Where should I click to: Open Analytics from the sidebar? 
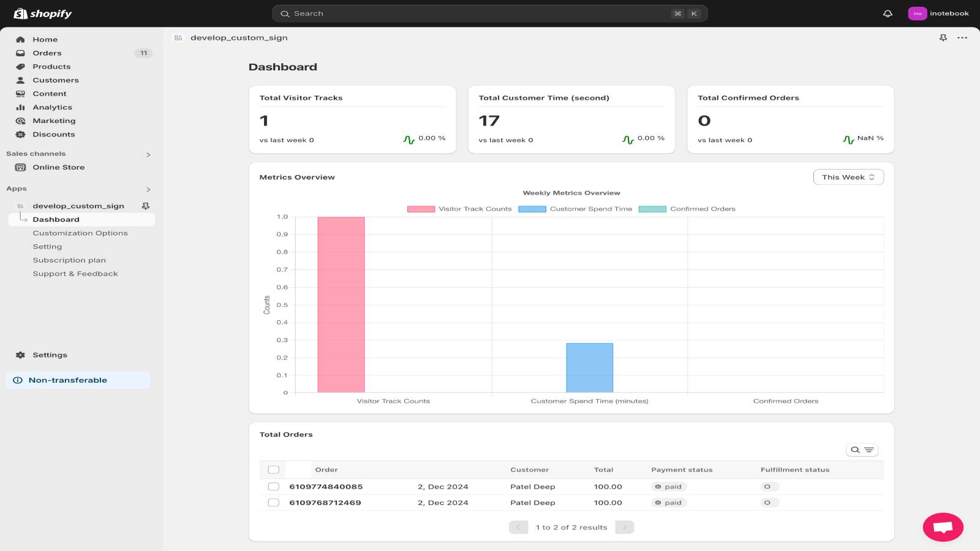click(52, 107)
